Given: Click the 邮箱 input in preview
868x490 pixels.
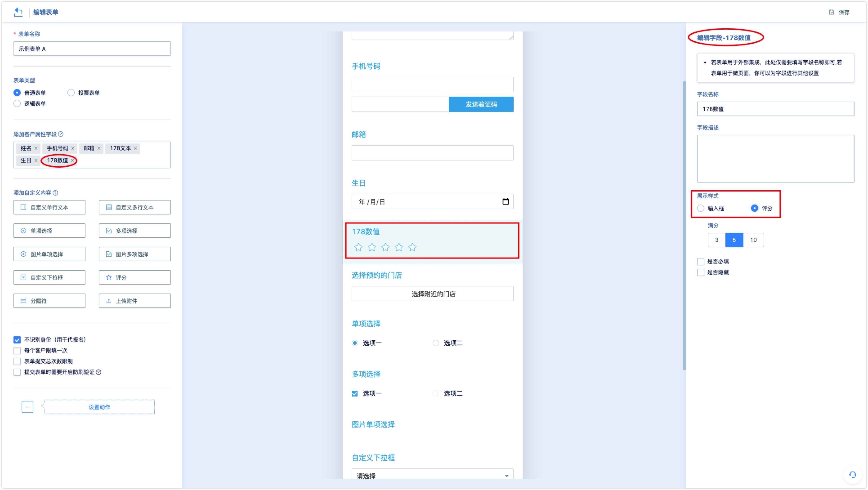Looking at the screenshot, I should pyautogui.click(x=432, y=153).
